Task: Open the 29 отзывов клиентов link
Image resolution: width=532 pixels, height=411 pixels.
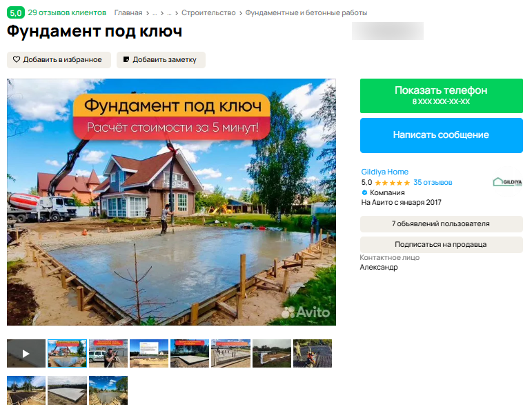Action: click(67, 13)
